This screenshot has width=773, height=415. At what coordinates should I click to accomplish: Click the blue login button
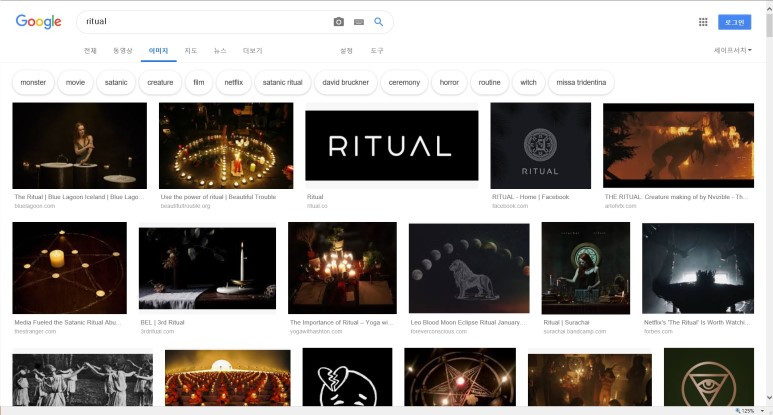(x=735, y=22)
